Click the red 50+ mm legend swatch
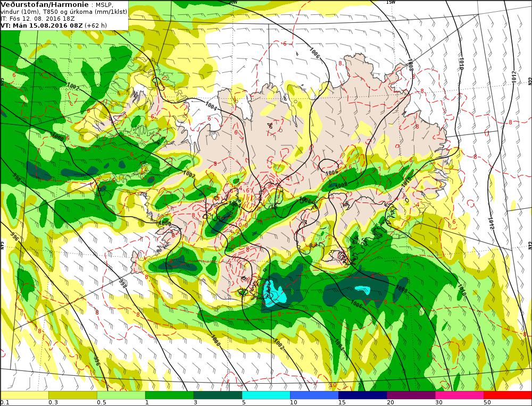The width and height of the screenshot is (532, 406). [508, 395]
